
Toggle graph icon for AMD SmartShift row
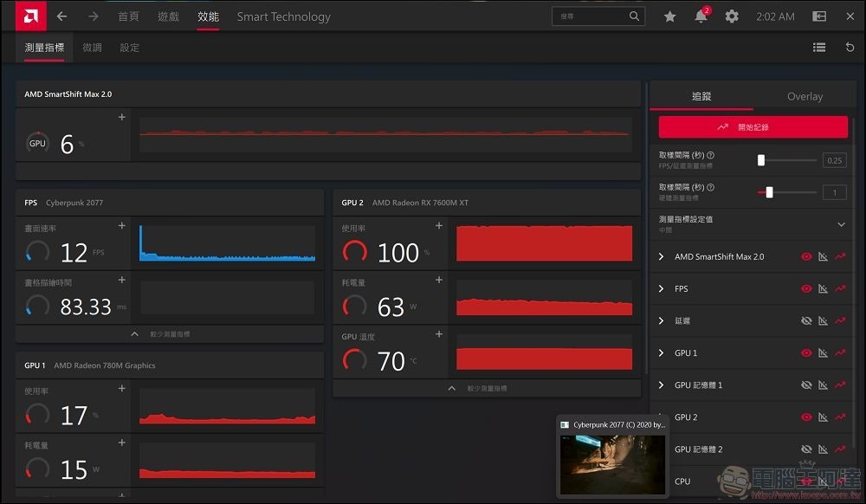pyautogui.click(x=823, y=256)
